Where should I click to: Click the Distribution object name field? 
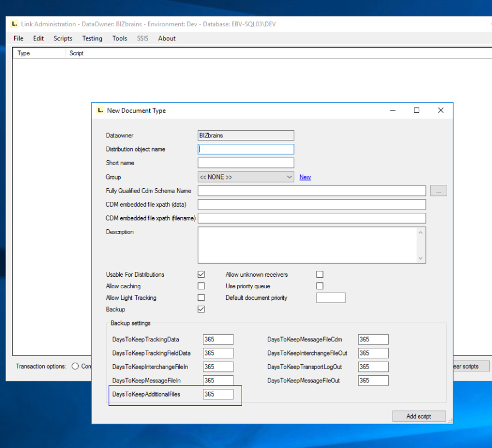pyautogui.click(x=246, y=149)
